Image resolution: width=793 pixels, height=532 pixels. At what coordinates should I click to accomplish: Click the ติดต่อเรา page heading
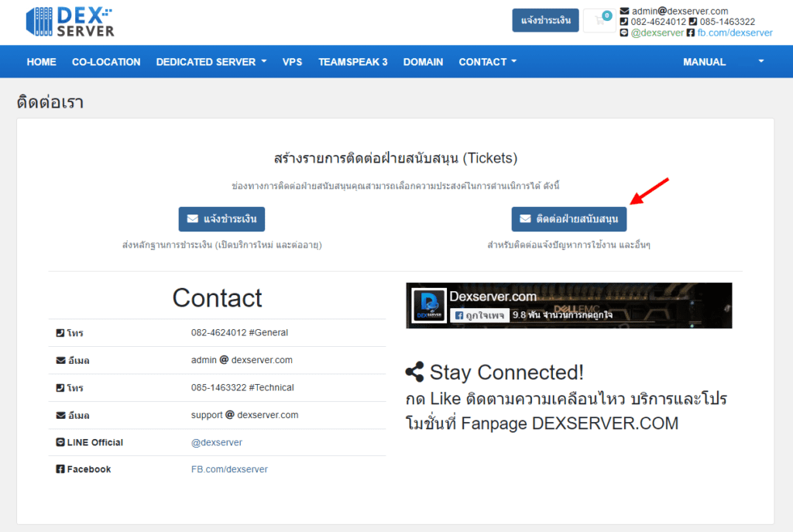tap(50, 102)
